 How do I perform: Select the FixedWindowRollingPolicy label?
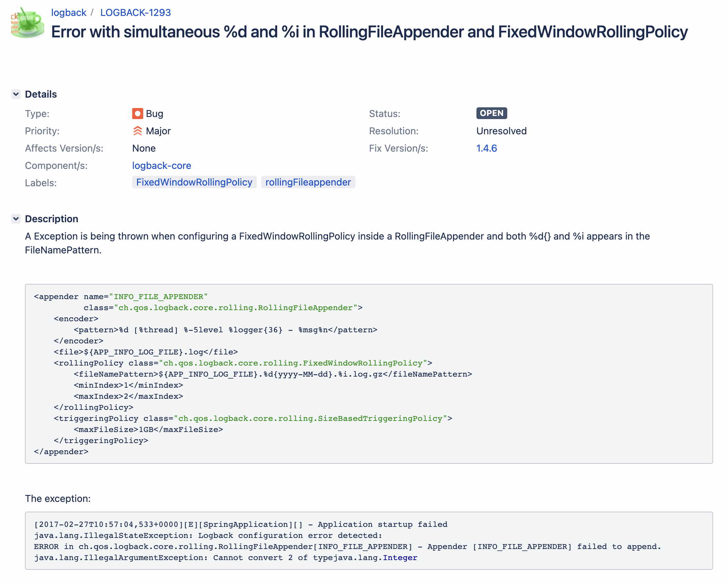[x=194, y=182]
